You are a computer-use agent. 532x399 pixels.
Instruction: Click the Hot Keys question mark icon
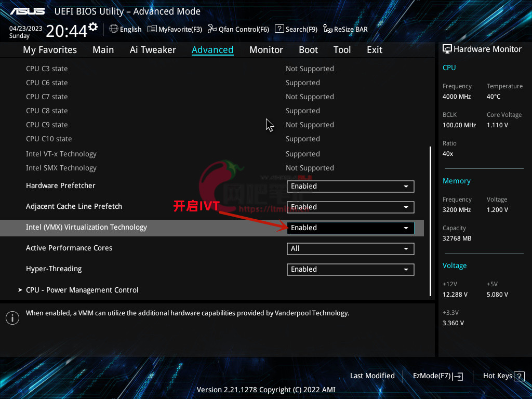click(x=519, y=376)
